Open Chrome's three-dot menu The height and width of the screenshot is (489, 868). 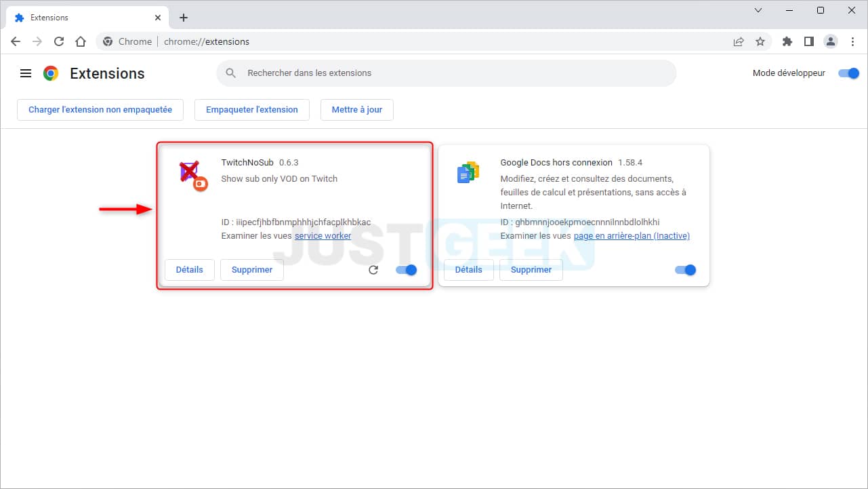[x=852, y=41]
